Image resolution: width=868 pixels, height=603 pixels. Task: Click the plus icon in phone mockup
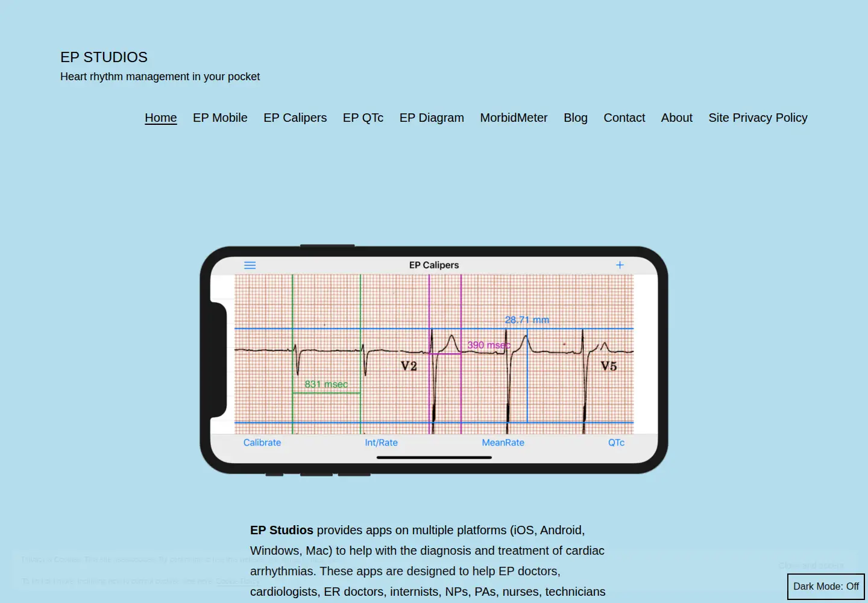(620, 265)
